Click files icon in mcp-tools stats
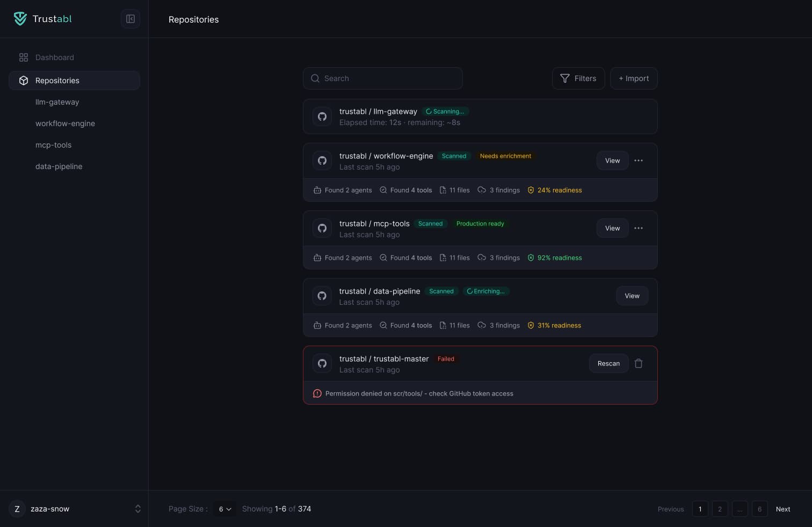This screenshot has height=527, width=812. pyautogui.click(x=443, y=258)
